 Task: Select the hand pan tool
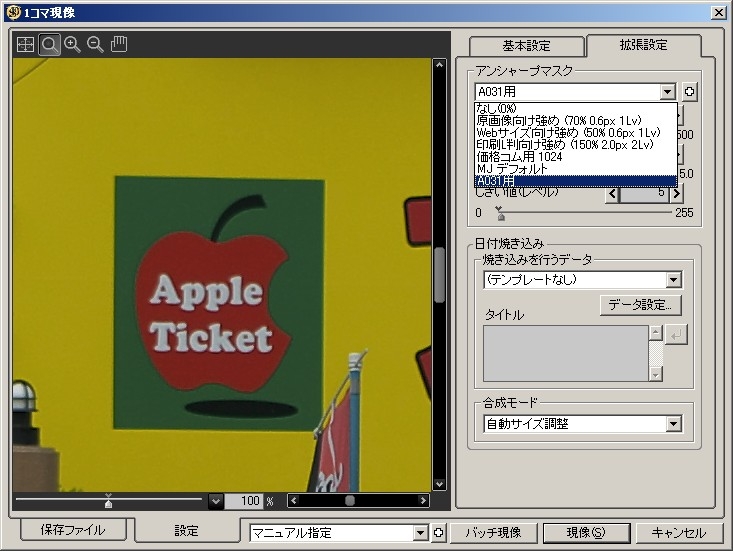(x=119, y=44)
